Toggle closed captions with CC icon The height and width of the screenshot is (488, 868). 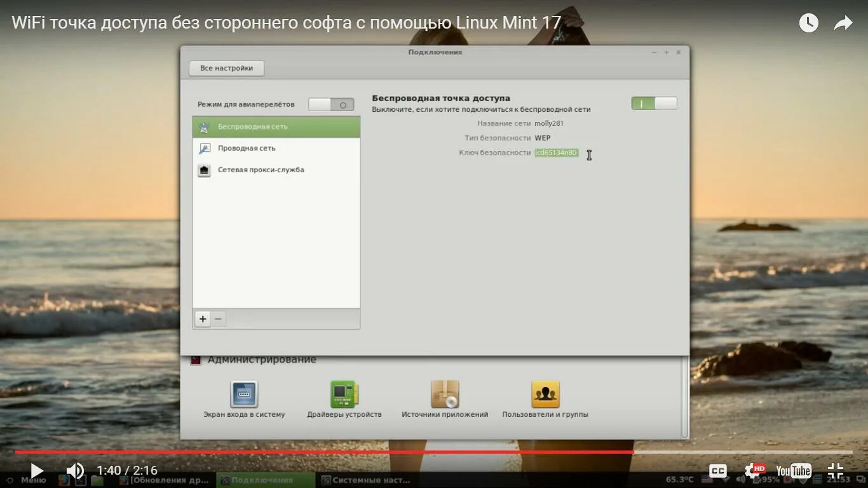tap(718, 471)
